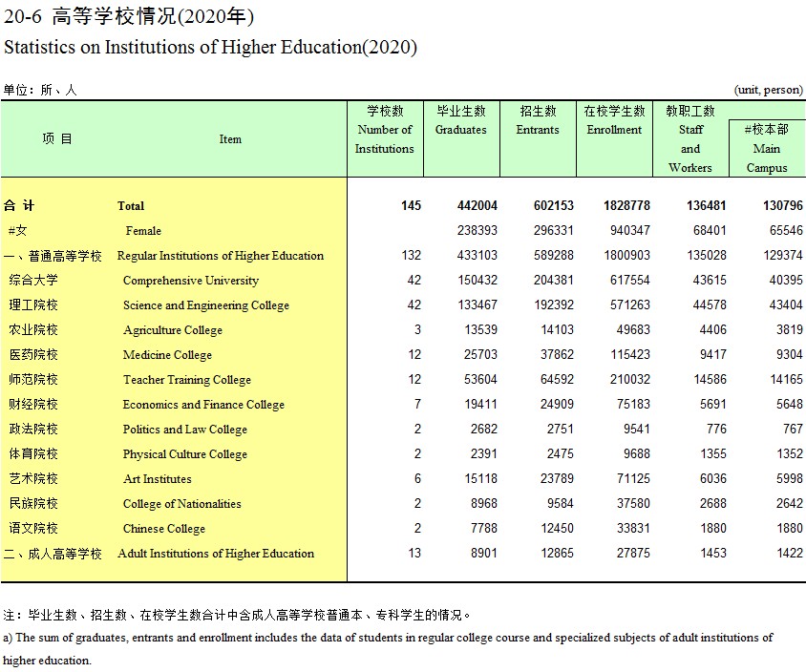
Task: Click the Chinese label 二、成人高等学校
Action: (x=53, y=554)
